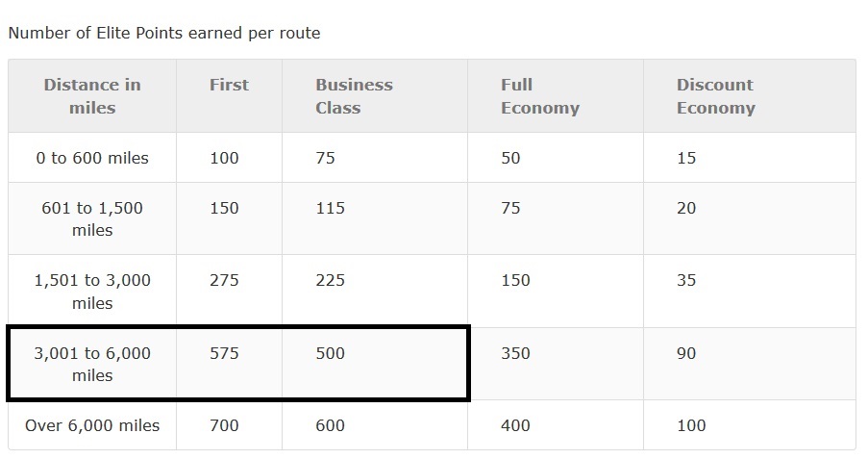This screenshot has height=459, width=868.
Task: Click the 400 points Full Economy cell
Action: (x=515, y=425)
